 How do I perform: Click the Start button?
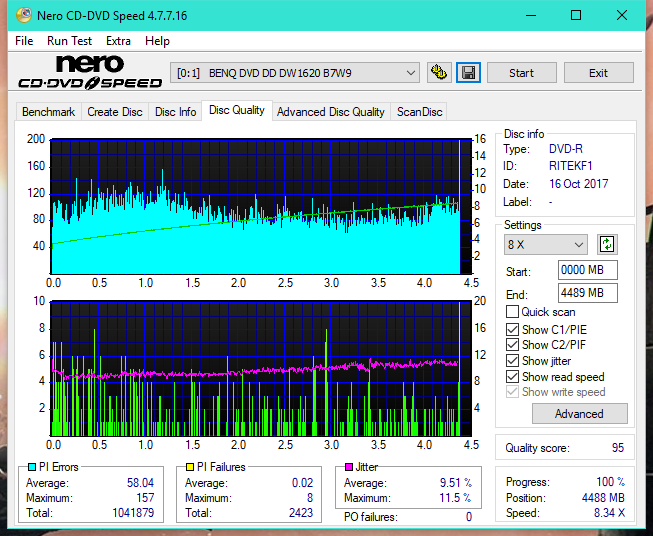521,73
